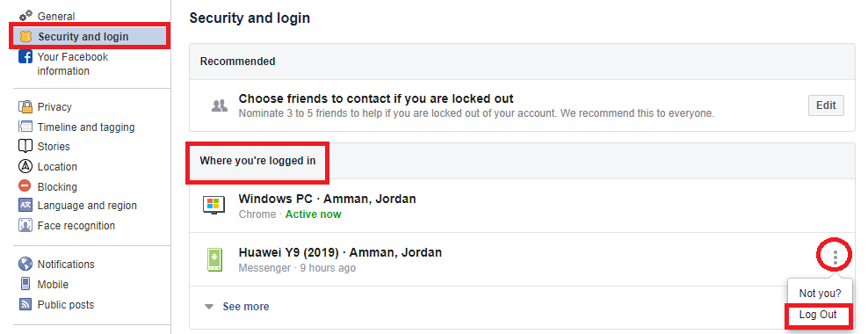Viewport: 868px width, 334px height.
Task: Click the Public posts feed icon
Action: pyautogui.click(x=25, y=304)
